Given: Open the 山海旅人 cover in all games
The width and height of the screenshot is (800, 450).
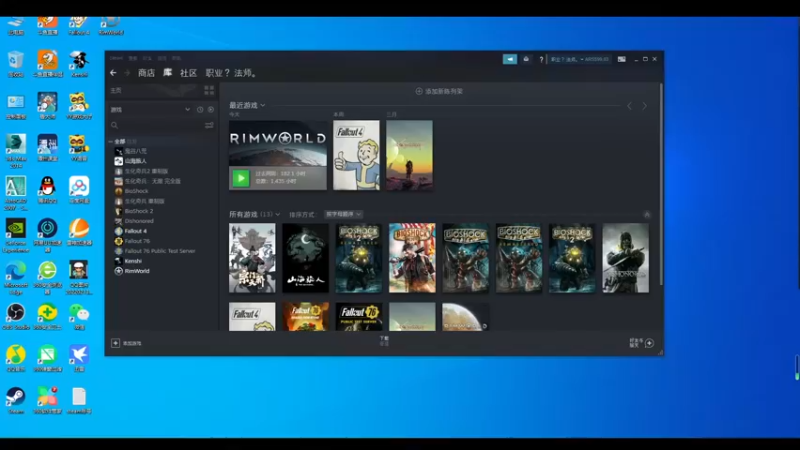Looking at the screenshot, I should (305, 258).
